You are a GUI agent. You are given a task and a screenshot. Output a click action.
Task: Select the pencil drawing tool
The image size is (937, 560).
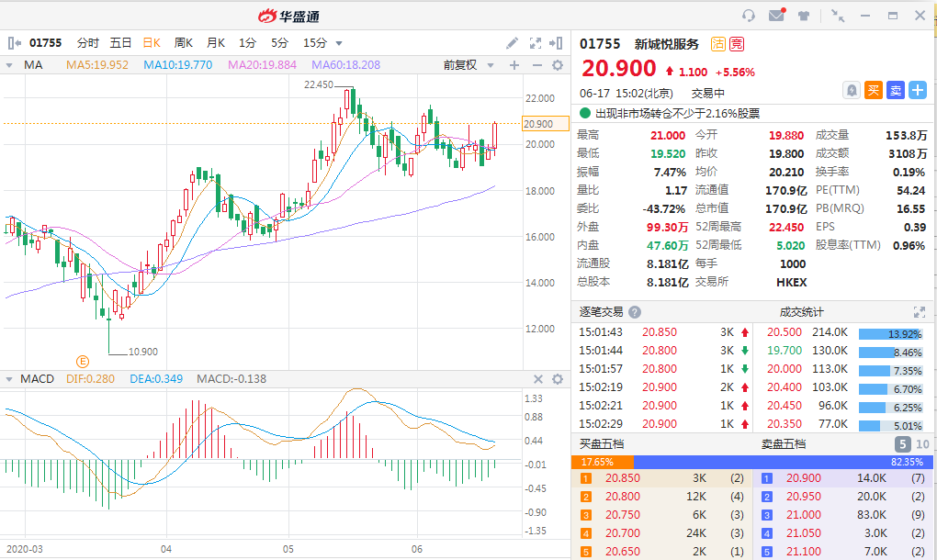point(512,43)
